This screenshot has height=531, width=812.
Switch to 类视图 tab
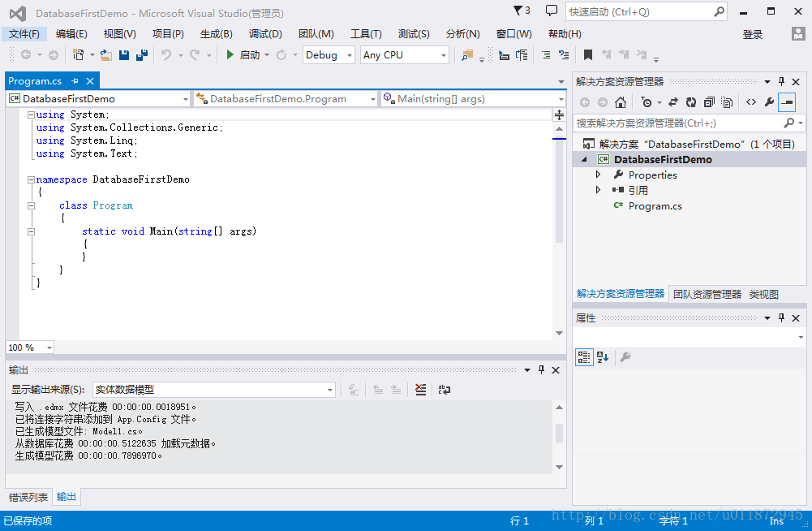tap(763, 294)
